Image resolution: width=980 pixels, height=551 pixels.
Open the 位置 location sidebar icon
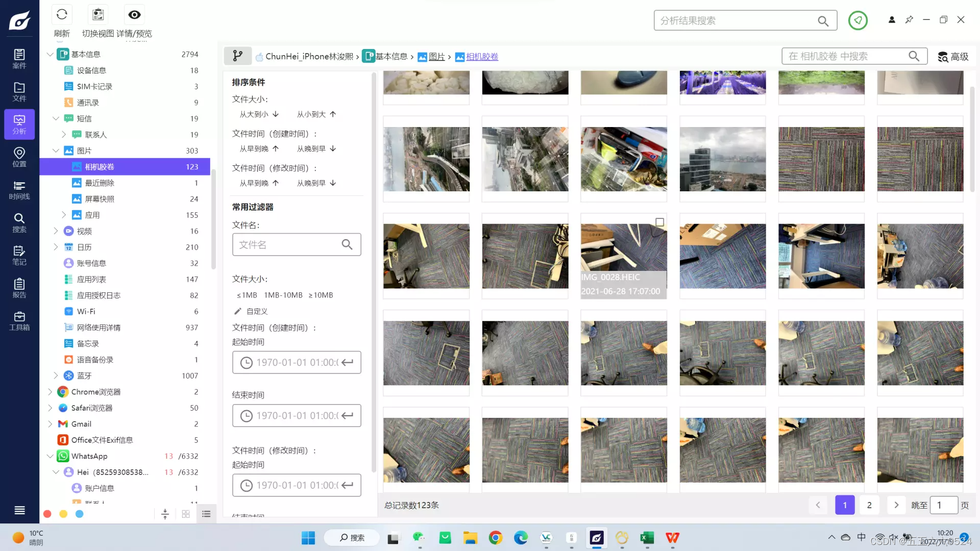pyautogui.click(x=19, y=157)
